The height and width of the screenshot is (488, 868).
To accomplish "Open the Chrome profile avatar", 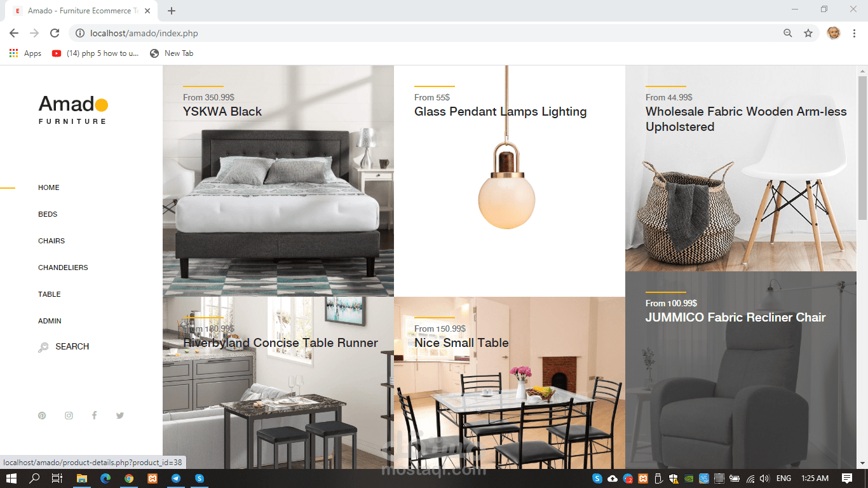I will click(x=834, y=33).
